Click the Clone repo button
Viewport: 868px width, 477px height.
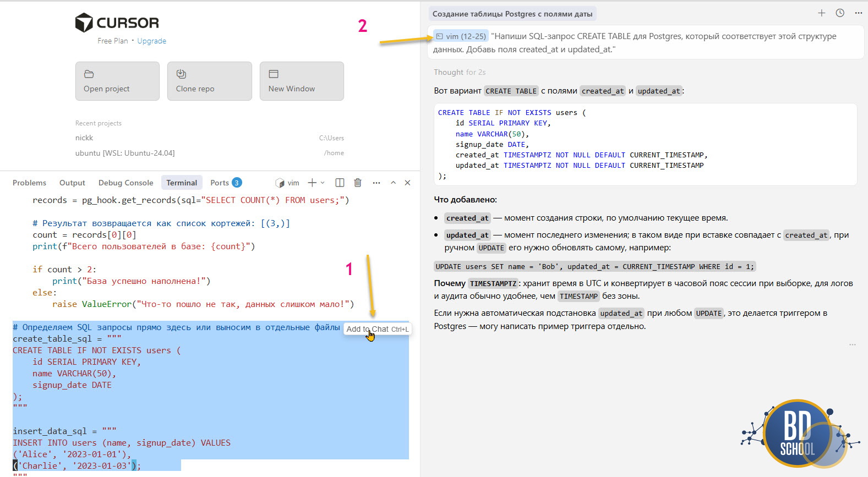(x=209, y=81)
